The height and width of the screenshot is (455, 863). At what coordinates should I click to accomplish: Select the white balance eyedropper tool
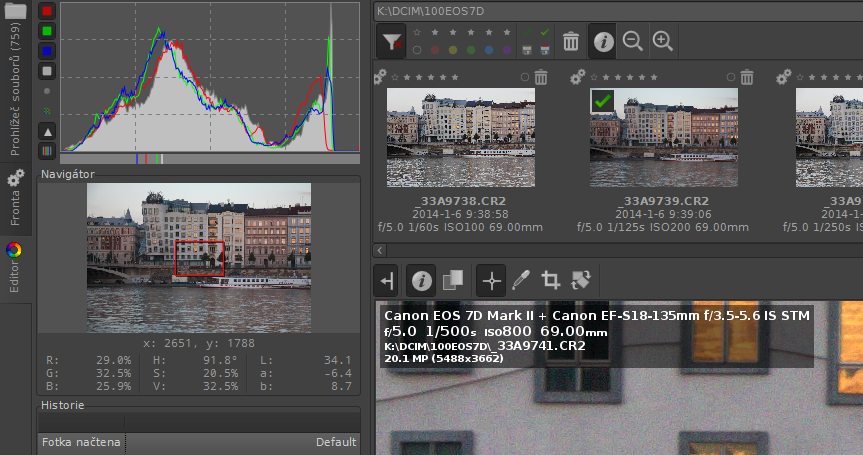pyautogui.click(x=520, y=280)
